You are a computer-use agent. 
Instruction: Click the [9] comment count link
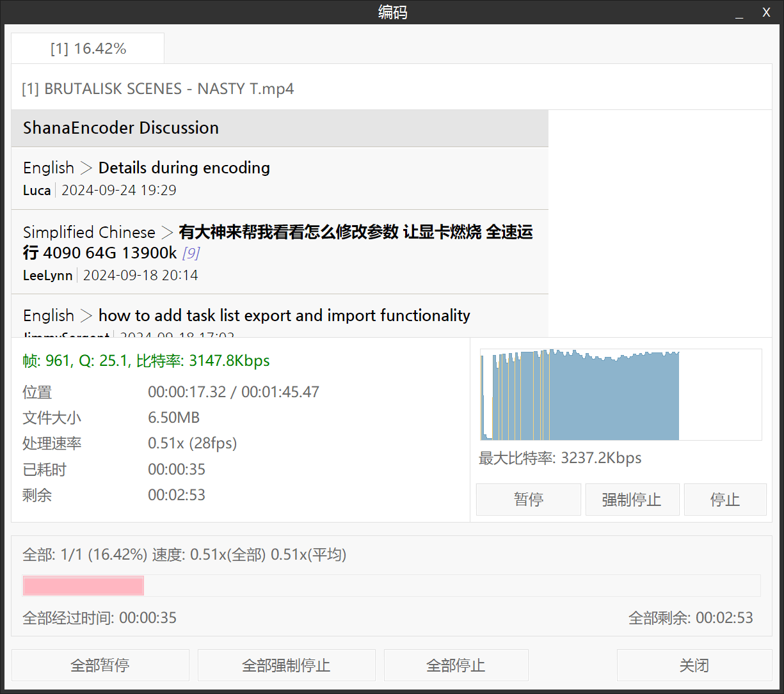pos(191,253)
